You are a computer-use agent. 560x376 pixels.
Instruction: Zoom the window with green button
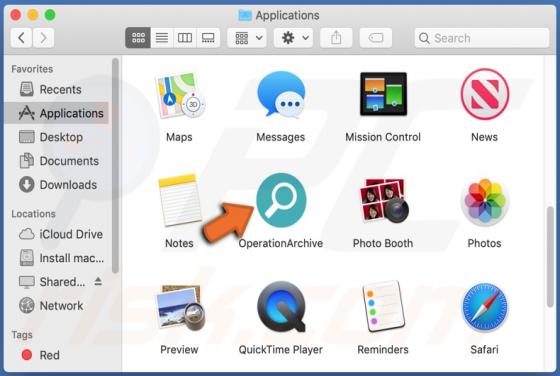tap(50, 15)
